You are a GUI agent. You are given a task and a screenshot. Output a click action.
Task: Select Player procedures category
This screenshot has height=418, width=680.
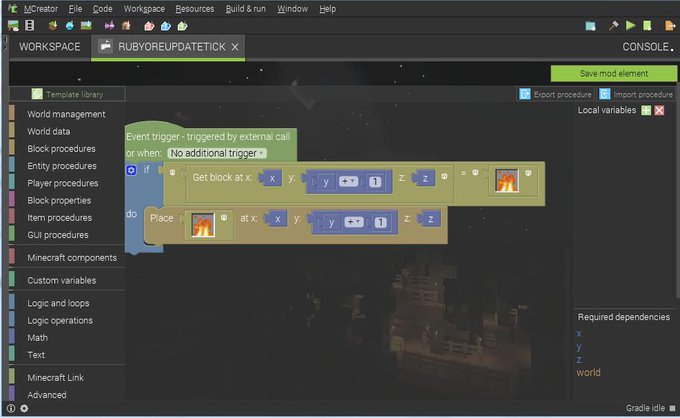(63, 183)
